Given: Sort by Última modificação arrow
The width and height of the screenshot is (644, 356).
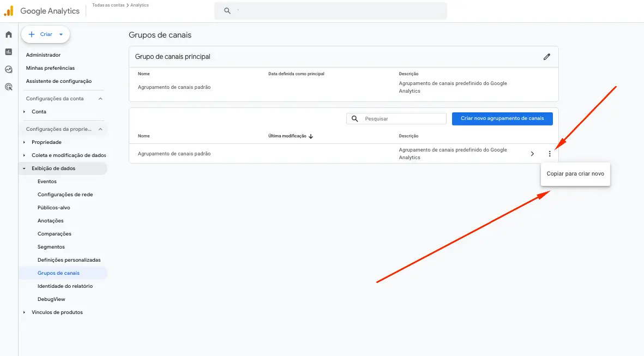Looking at the screenshot, I should coord(311,136).
